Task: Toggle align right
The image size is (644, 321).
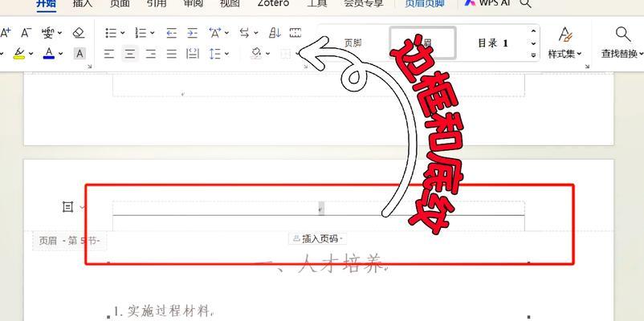Action: [151, 53]
